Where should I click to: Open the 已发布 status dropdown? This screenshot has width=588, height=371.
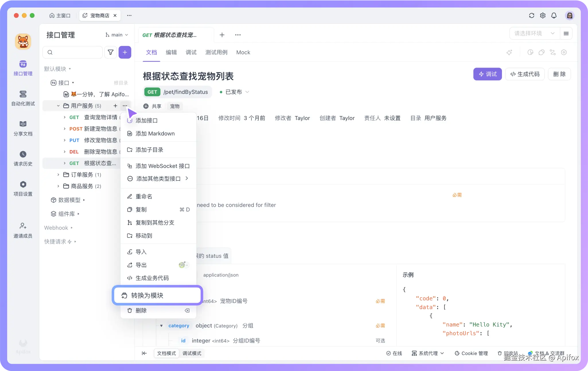click(x=234, y=92)
